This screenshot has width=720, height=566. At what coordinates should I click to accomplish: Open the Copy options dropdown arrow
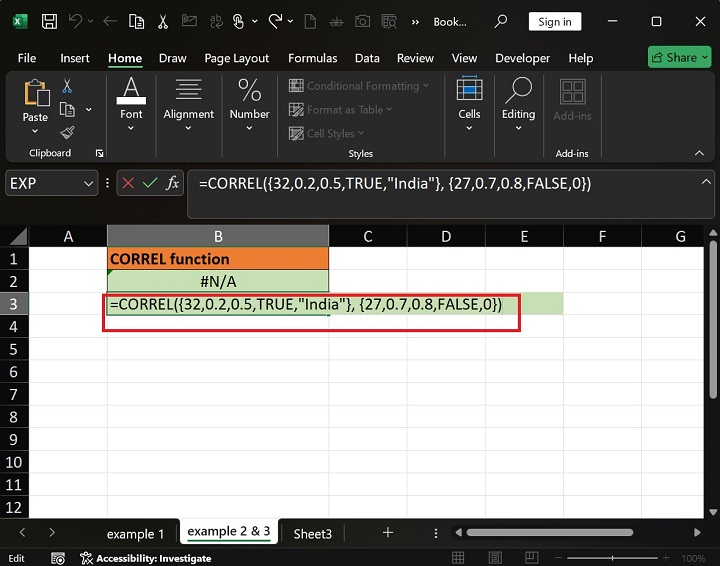tap(89, 109)
